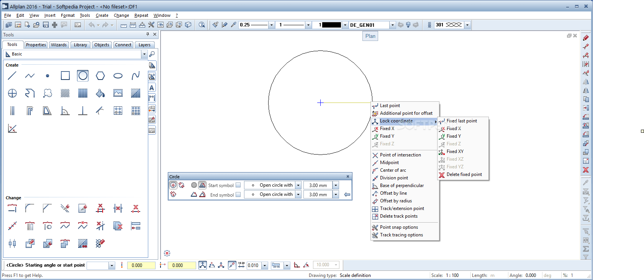Viewport: 644px width, 280px height.
Task: Open the DE_GEN01 layer dropdown
Action: coord(392,25)
